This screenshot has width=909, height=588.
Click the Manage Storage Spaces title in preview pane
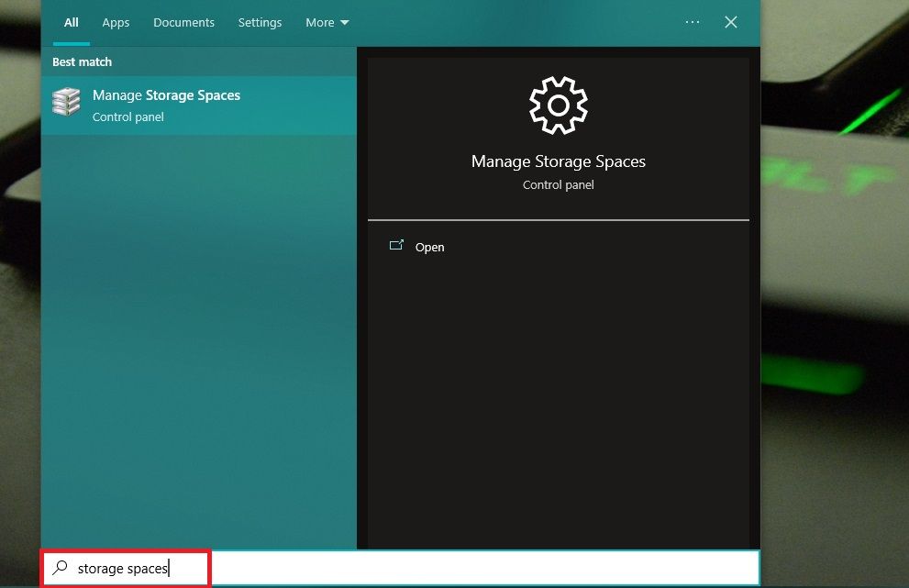[x=558, y=161]
